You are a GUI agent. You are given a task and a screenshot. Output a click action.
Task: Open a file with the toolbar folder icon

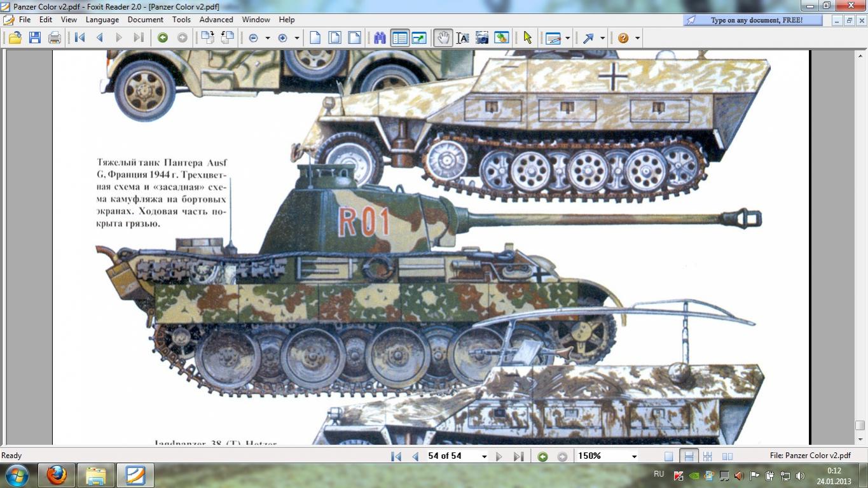click(x=15, y=38)
